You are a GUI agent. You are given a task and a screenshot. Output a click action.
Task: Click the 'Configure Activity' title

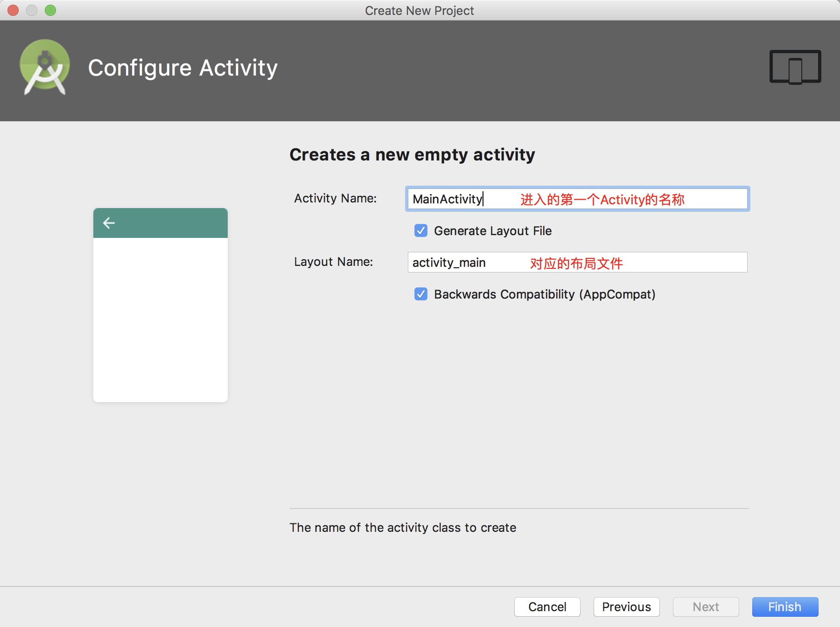[183, 68]
